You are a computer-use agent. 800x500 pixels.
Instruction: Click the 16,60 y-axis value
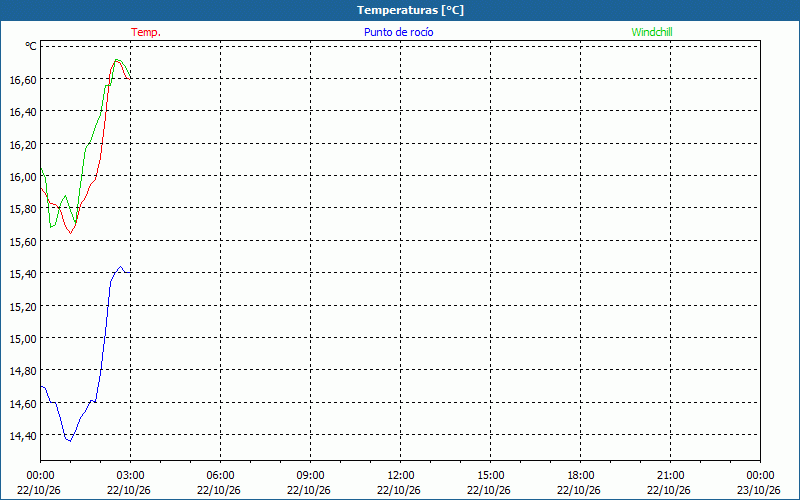(23, 79)
